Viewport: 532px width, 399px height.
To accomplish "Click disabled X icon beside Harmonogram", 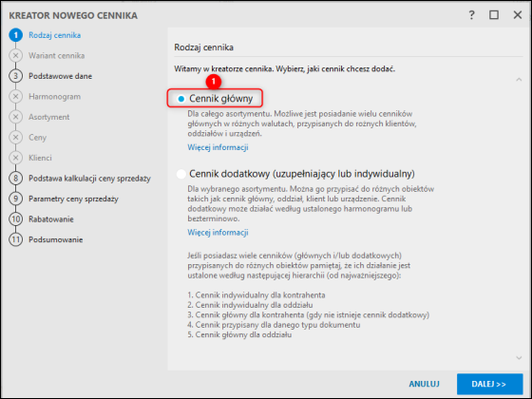I will point(15,96).
